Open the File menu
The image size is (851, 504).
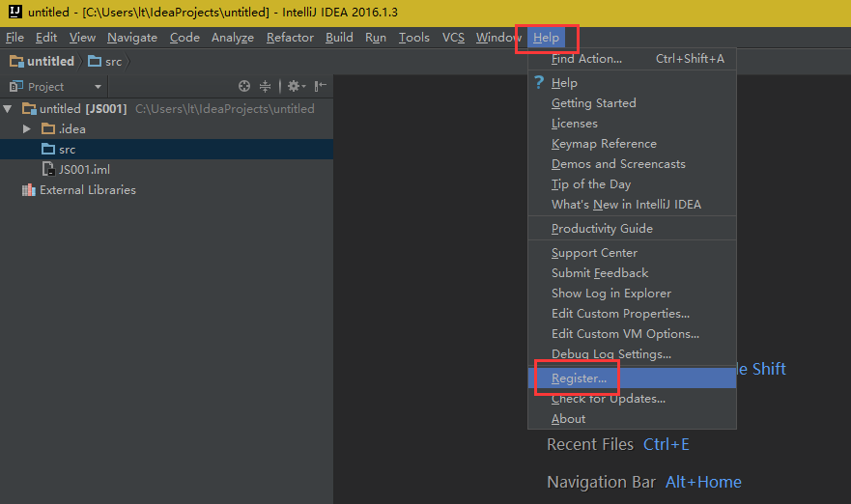point(14,38)
